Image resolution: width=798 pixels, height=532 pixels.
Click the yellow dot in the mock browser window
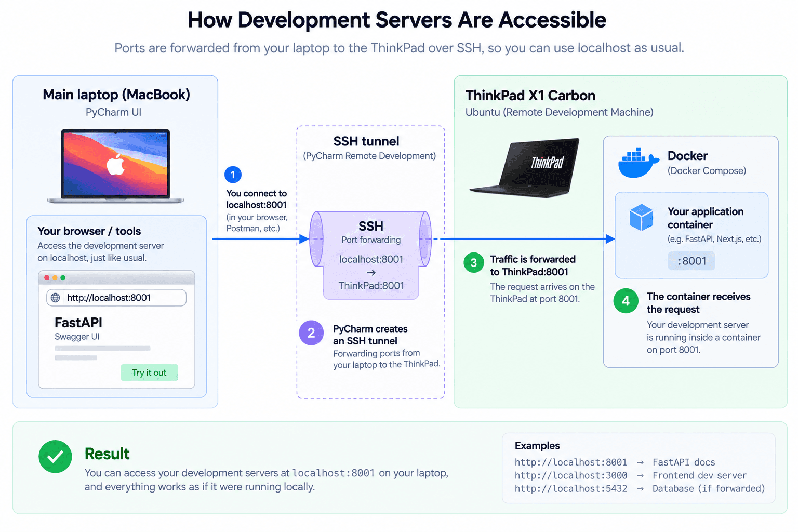tap(55, 278)
